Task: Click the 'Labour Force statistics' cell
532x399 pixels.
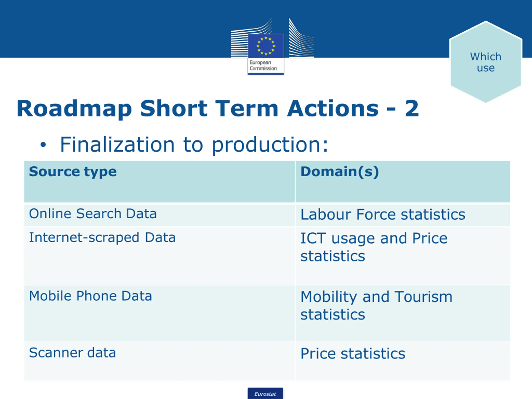Action: tap(403, 215)
